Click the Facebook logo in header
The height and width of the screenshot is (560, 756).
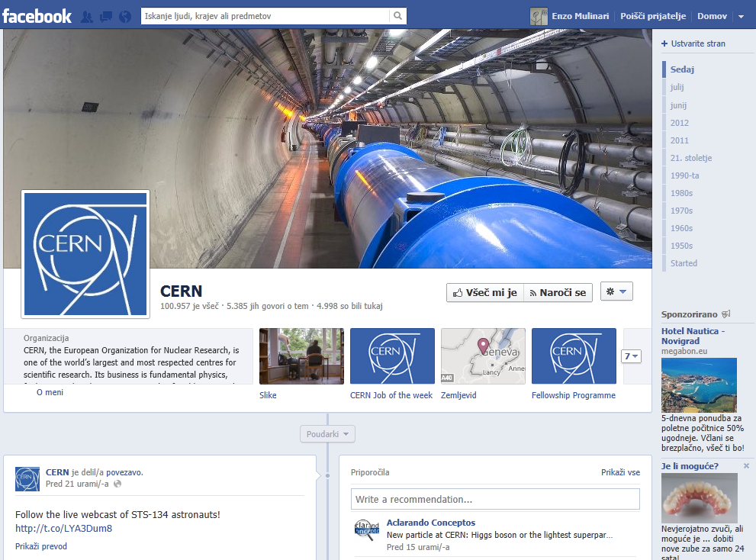pyautogui.click(x=37, y=16)
